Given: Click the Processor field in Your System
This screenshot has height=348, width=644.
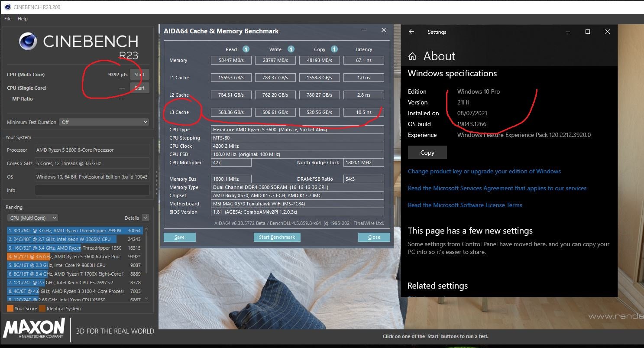Looking at the screenshot, I should tap(92, 150).
